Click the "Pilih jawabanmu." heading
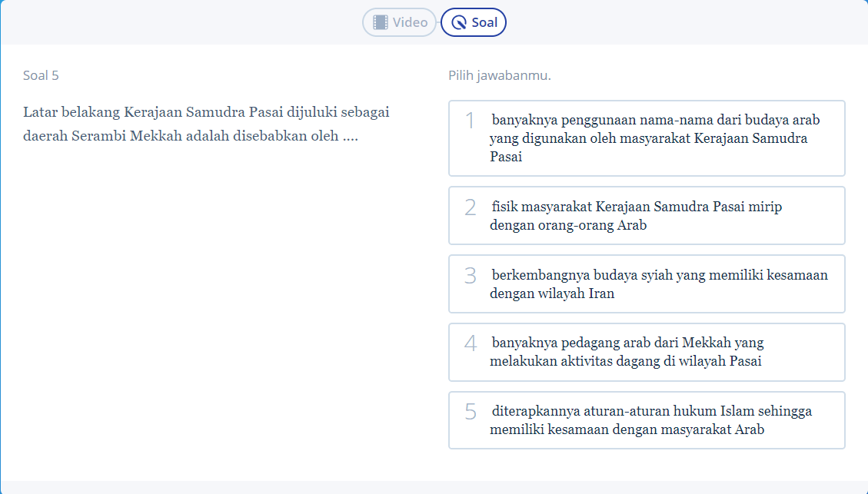Viewport: 868px width, 494px height. coord(500,75)
